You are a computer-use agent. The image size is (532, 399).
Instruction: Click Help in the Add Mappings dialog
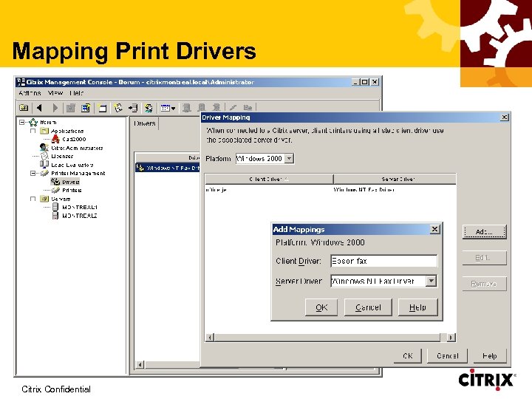(417, 307)
